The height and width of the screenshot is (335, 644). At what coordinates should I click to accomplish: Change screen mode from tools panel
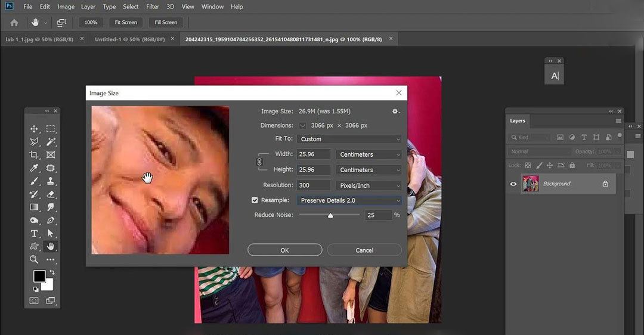point(51,300)
